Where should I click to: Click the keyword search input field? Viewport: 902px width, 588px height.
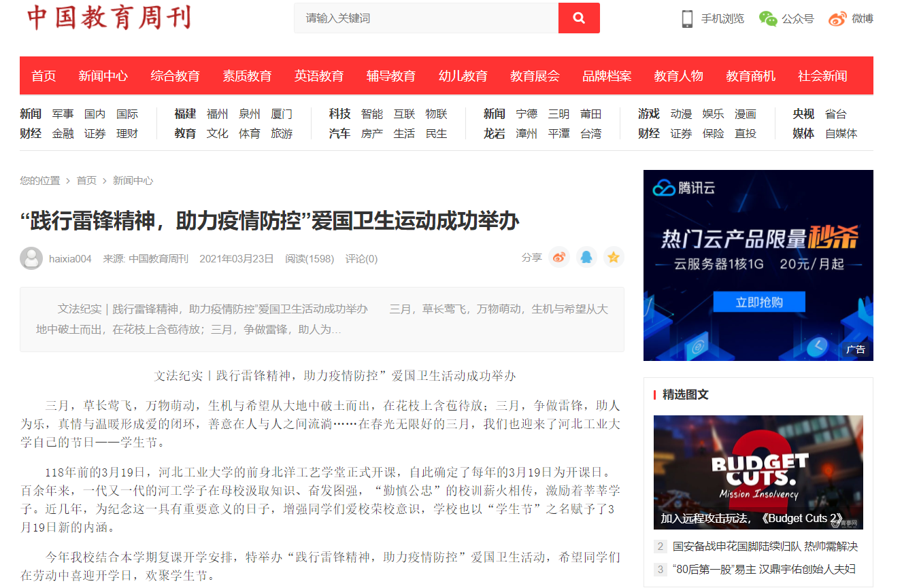pos(426,18)
